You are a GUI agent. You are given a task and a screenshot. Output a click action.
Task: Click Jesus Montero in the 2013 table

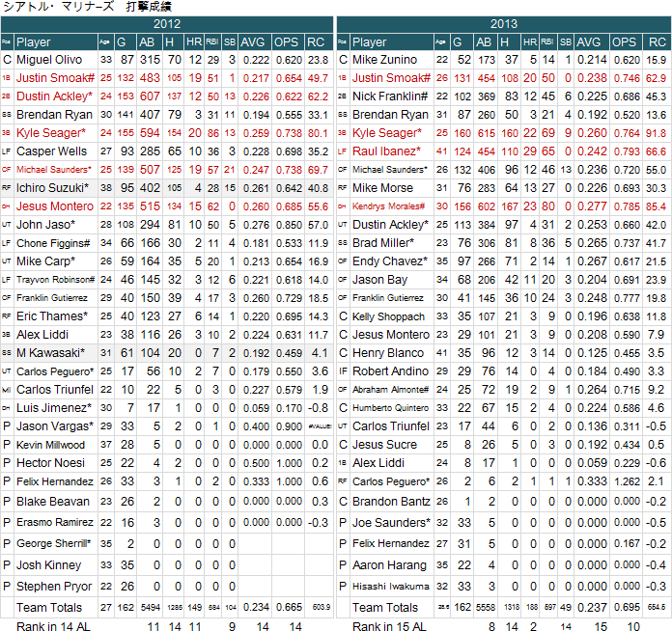pos(391,335)
